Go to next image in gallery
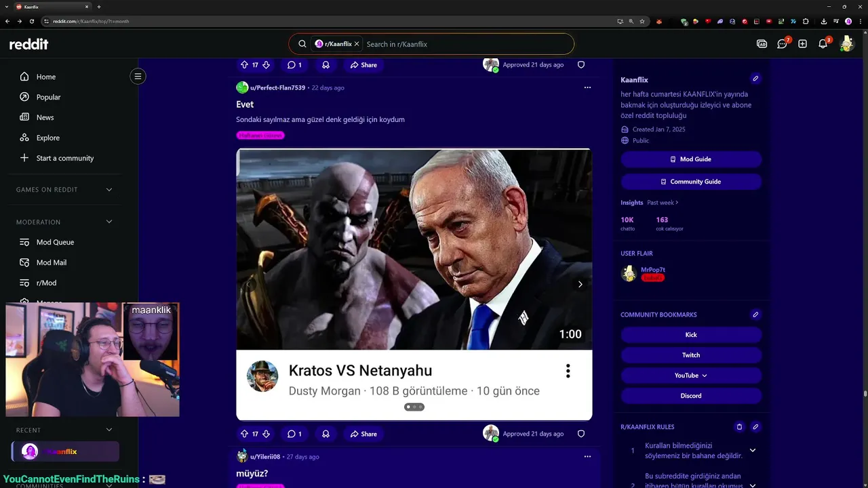 [580, 285]
